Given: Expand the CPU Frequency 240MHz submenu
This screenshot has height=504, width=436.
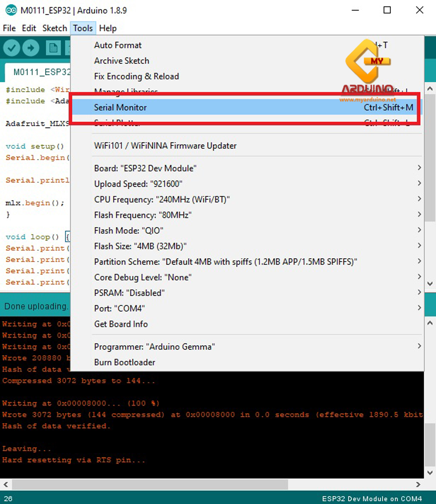Looking at the screenshot, I should coord(246,199).
